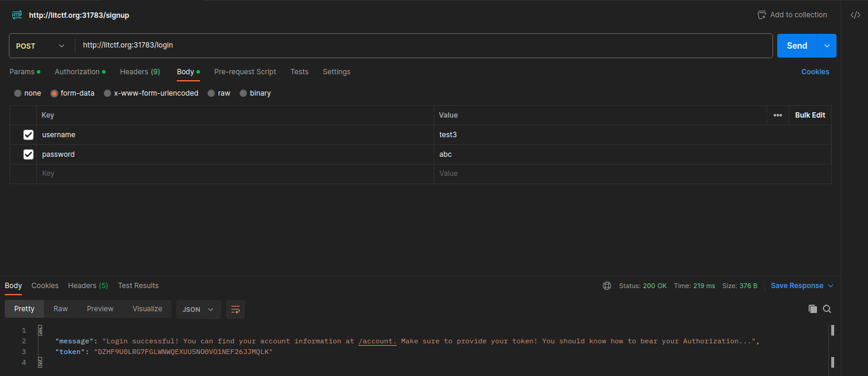Expand the Send button dropdown arrow

coord(827,46)
